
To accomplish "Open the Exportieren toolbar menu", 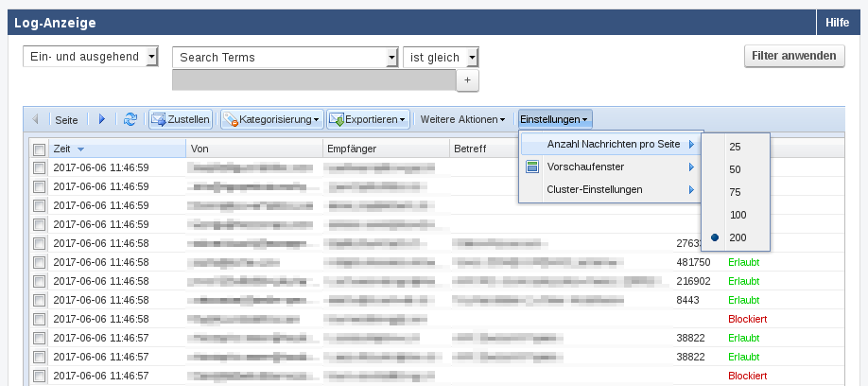I will [369, 119].
